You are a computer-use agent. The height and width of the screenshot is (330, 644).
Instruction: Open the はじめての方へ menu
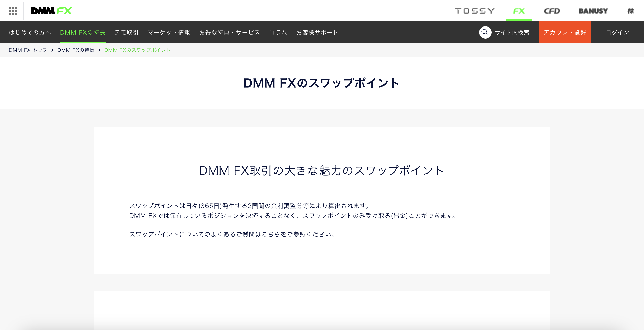[30, 32]
